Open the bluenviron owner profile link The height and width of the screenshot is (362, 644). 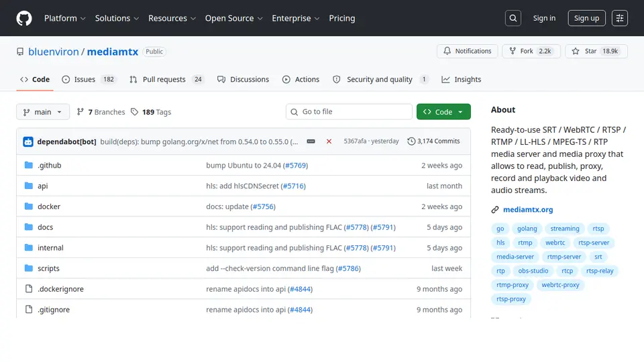(x=54, y=52)
